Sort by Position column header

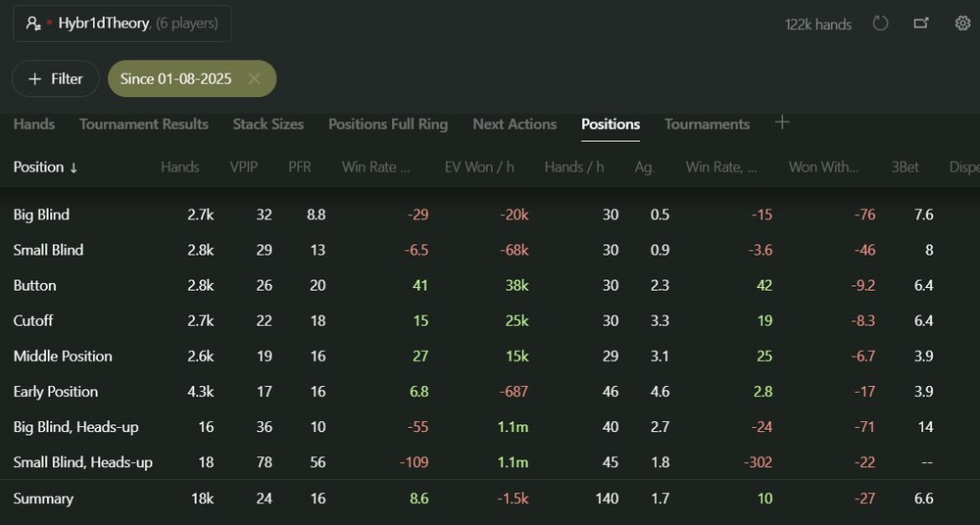(x=46, y=167)
